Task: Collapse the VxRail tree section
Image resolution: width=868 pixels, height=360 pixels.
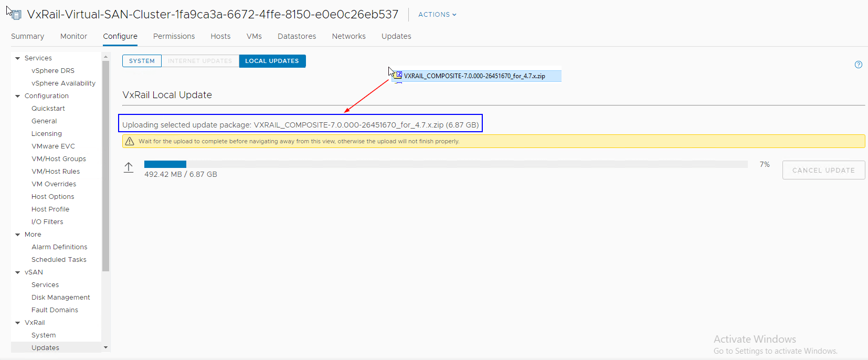Action: tap(18, 323)
